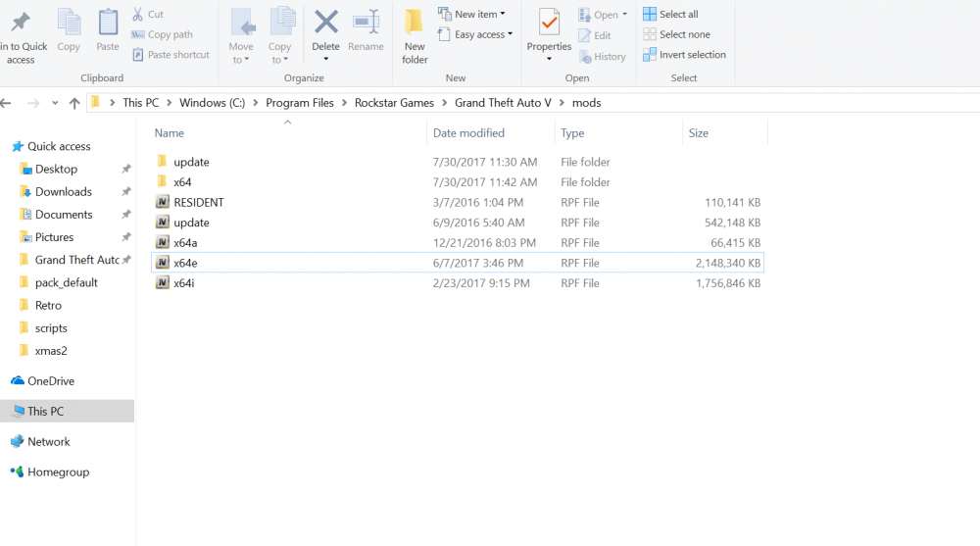
Task: Open the Retro folder in sidebar
Action: [x=40, y=305]
